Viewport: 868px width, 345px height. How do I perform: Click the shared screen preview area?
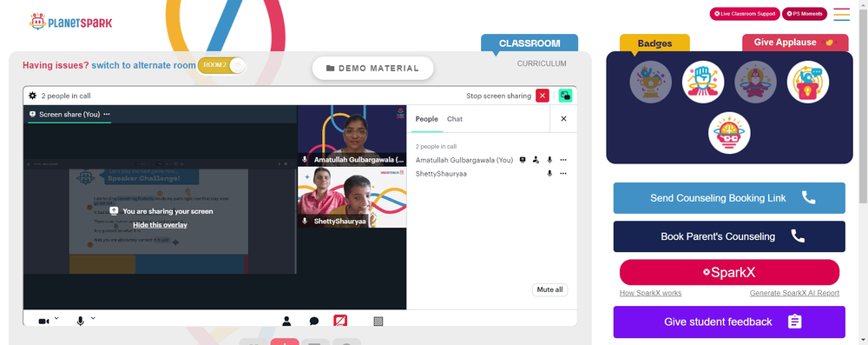(x=160, y=216)
